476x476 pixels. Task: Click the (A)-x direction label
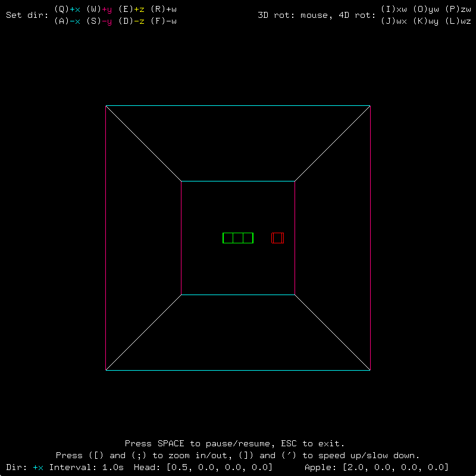coord(67,21)
